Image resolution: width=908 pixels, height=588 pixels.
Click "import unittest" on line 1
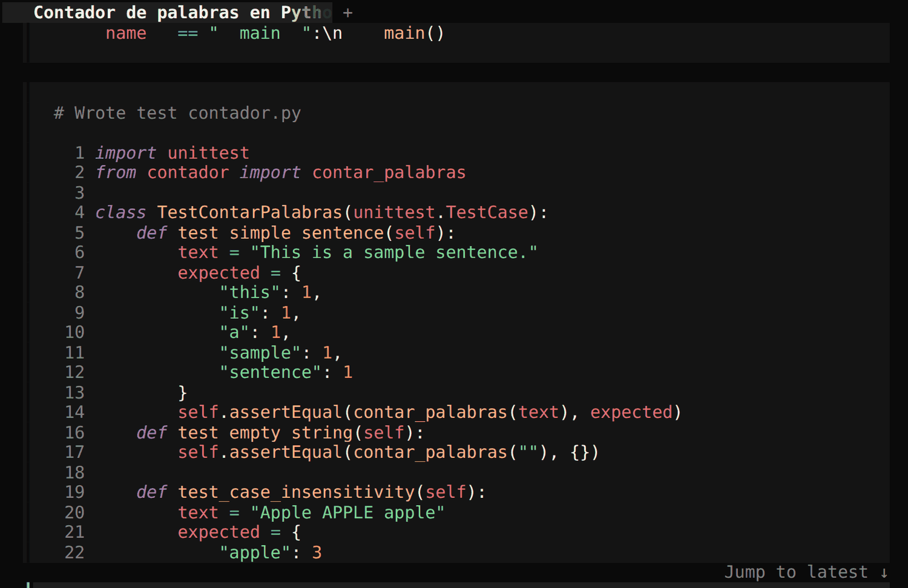pos(173,153)
